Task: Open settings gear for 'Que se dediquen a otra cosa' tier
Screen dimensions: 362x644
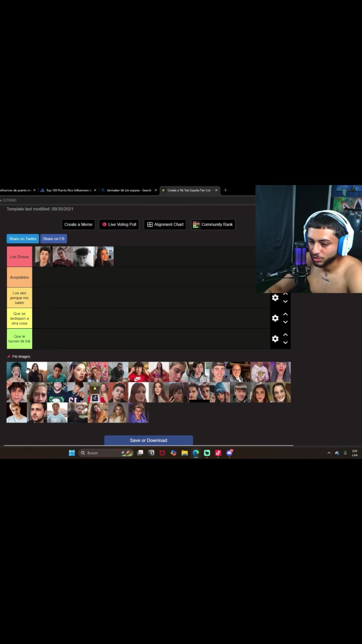Action: point(275,318)
